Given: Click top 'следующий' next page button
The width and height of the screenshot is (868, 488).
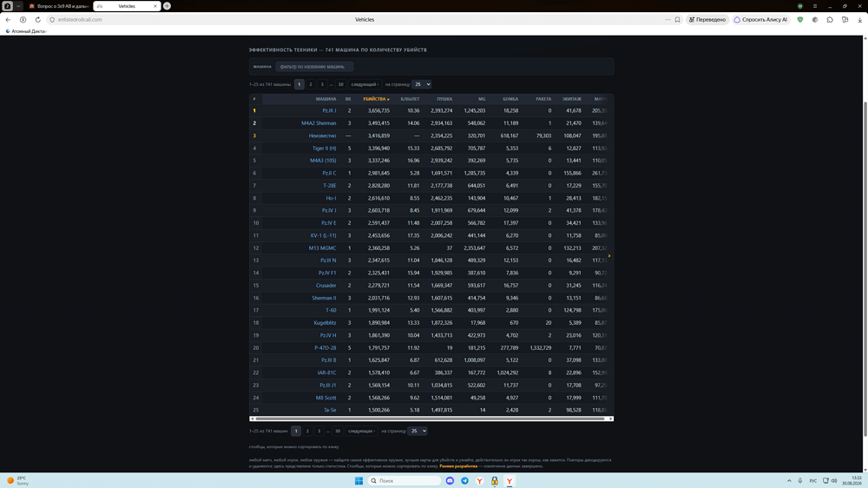Looking at the screenshot, I should click(365, 84).
